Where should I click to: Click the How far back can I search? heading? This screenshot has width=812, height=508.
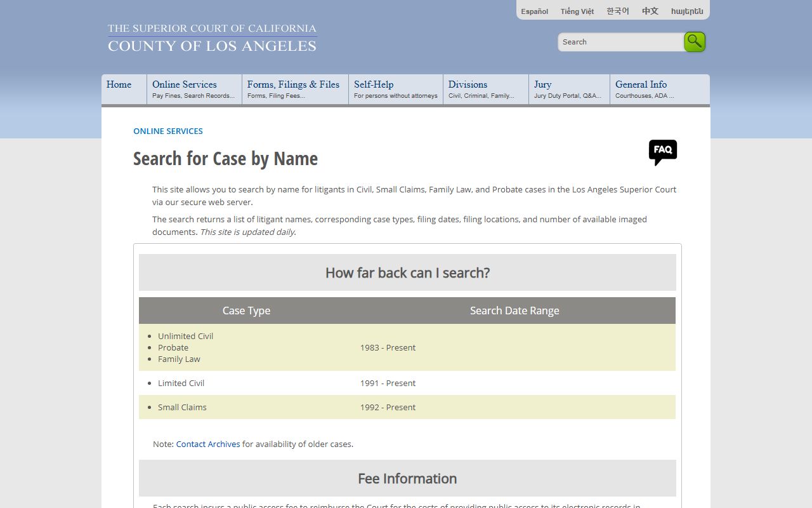[407, 272]
